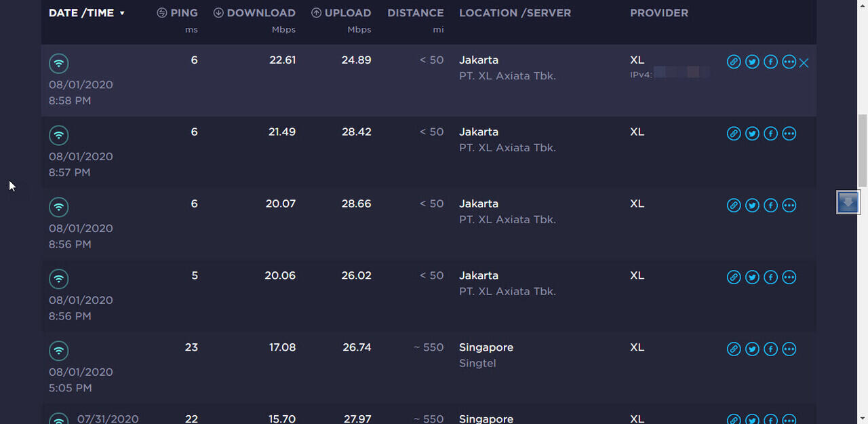Toggle the DATE/TIME sort arrow

[122, 14]
